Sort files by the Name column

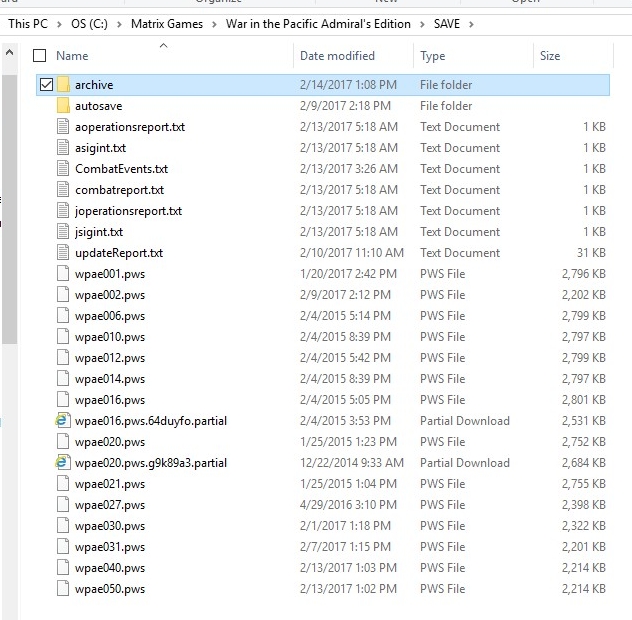pos(72,56)
